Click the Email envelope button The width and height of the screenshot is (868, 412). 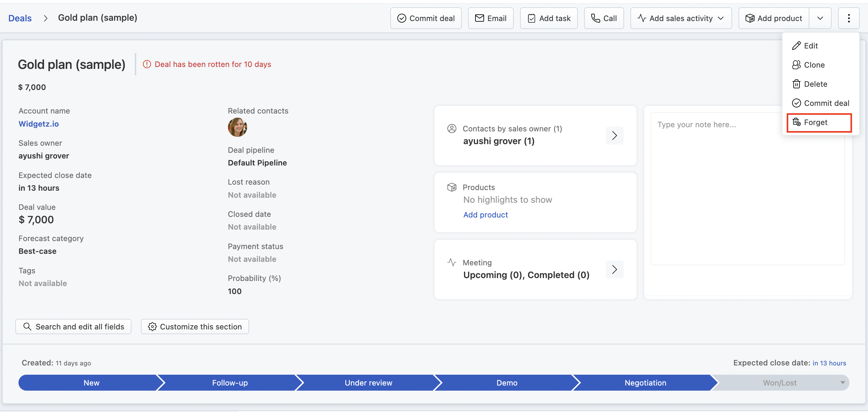[491, 18]
